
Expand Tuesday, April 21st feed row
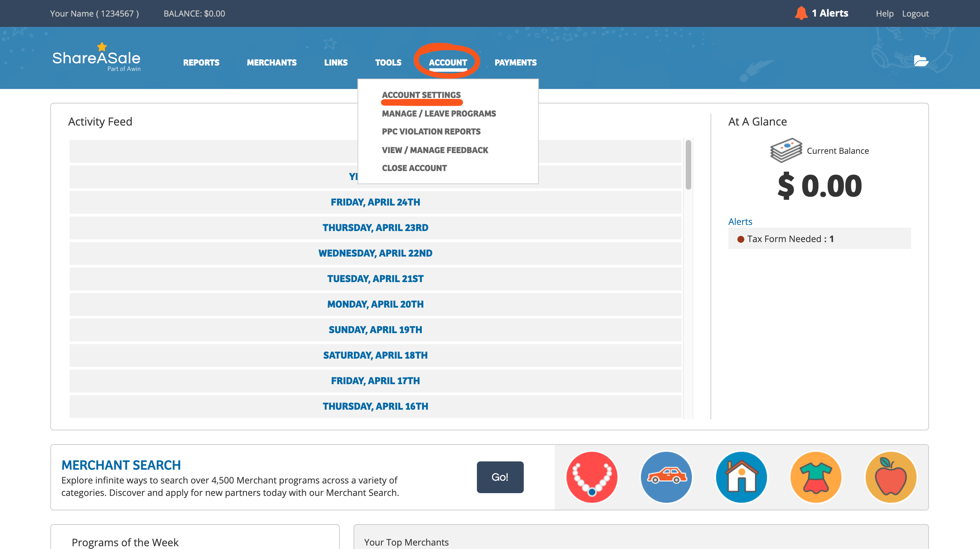coord(375,279)
